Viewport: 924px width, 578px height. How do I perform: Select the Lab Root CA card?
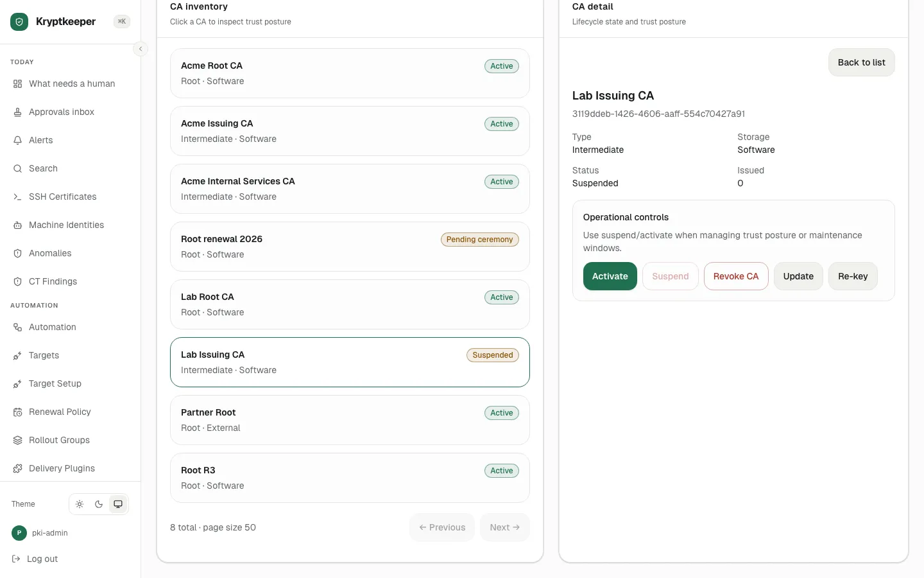(350, 304)
